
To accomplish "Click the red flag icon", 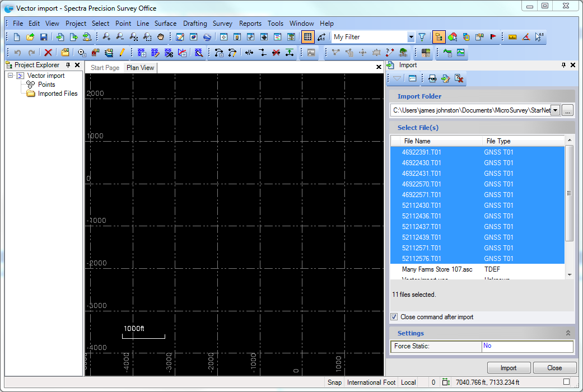I will point(493,38).
